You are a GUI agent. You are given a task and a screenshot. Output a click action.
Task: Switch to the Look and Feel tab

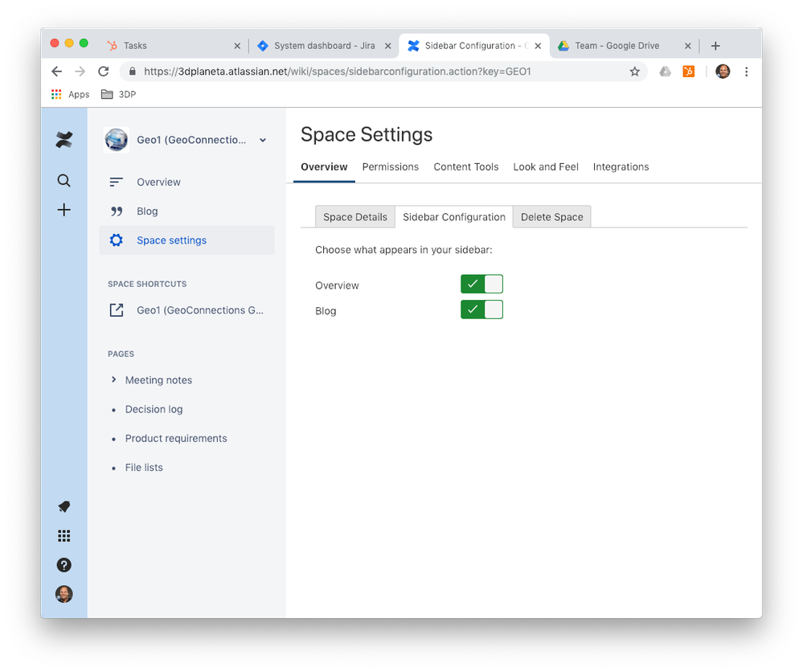coord(546,167)
